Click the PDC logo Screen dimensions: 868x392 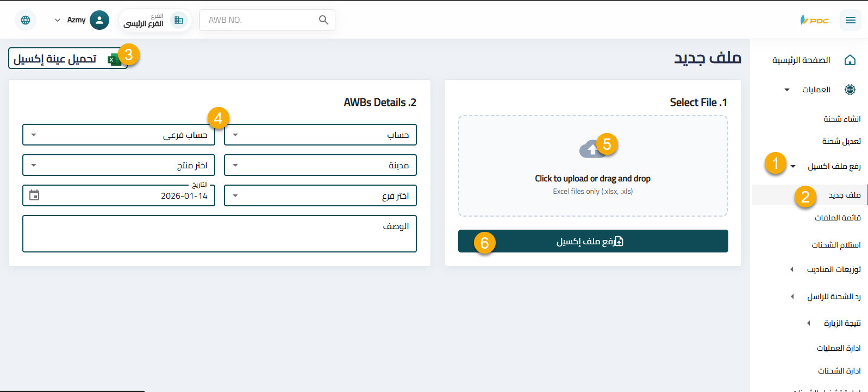814,20
